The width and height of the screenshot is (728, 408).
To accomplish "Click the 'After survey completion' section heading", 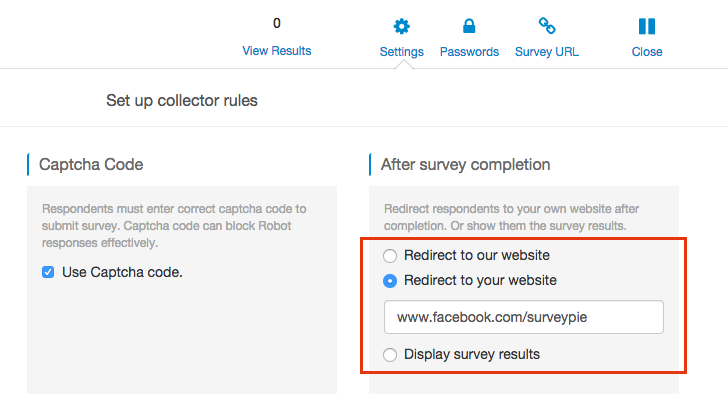I will point(465,164).
